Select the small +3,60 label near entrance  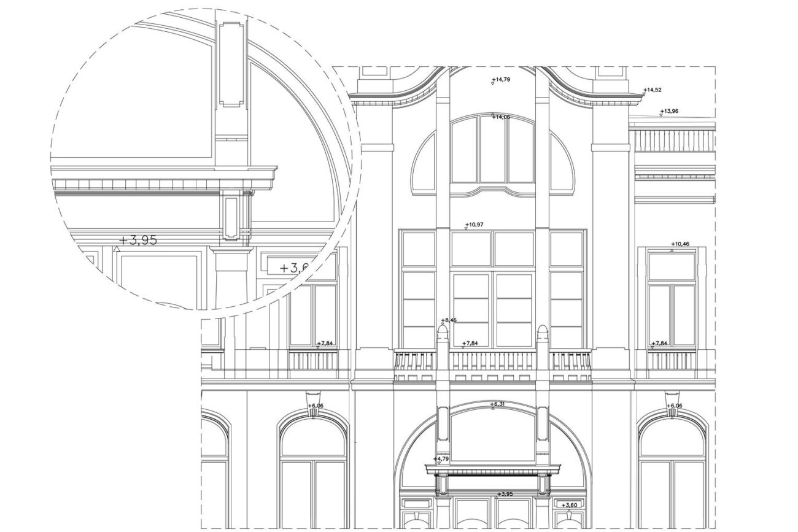570,505
